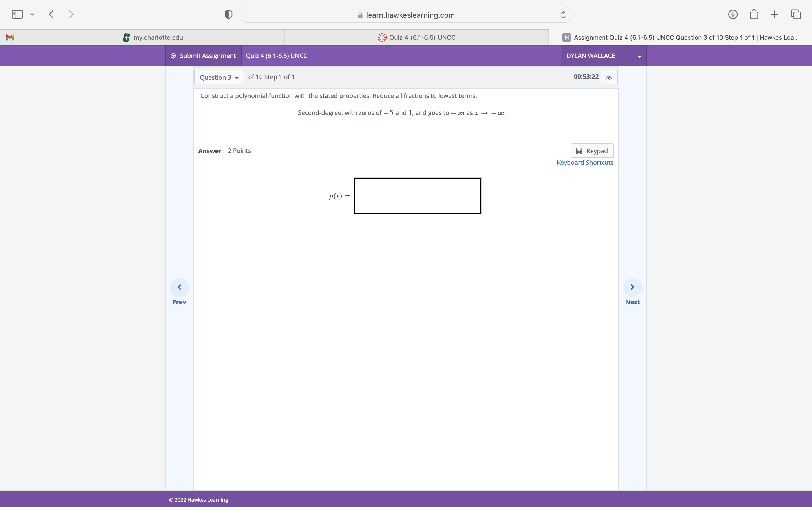
Task: Expand the sidebar chevron dropdown in Safari
Action: click(32, 14)
